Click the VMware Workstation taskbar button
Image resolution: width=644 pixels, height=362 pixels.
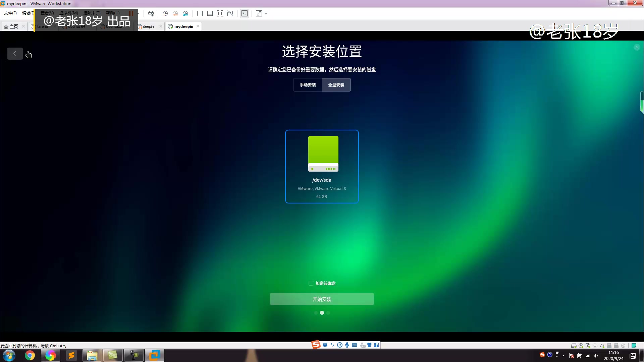tap(155, 355)
